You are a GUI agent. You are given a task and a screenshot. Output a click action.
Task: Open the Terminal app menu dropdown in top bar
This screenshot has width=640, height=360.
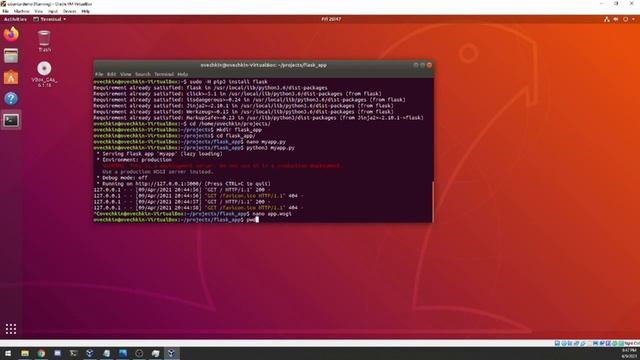click(49, 19)
